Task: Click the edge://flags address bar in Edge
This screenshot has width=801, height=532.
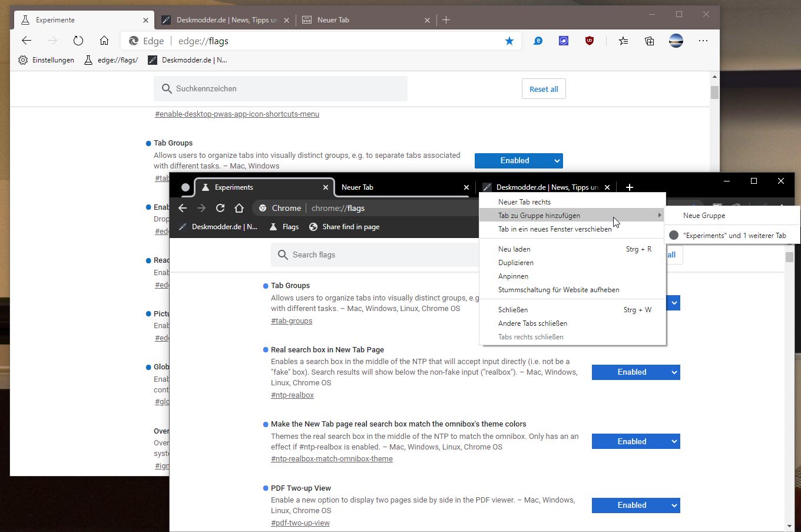Action: (x=321, y=41)
